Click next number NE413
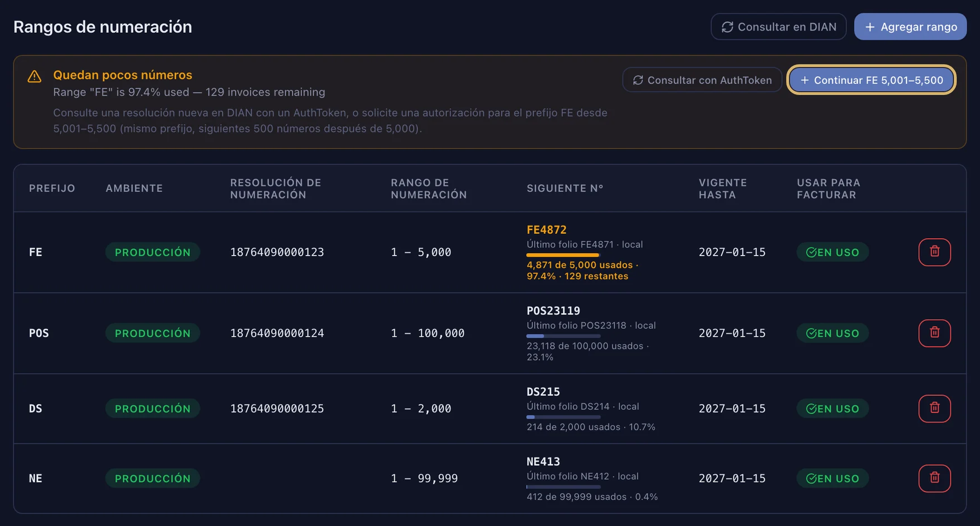 [x=543, y=461]
